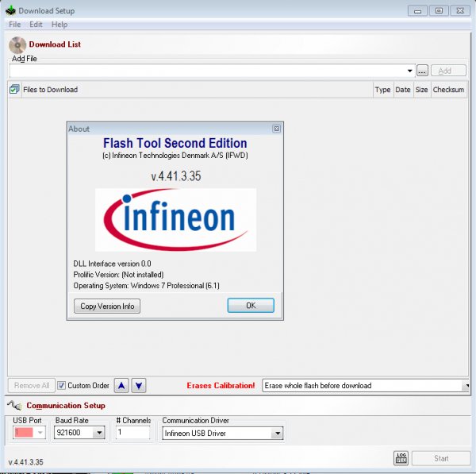Click the Download Setup title bar app icon
The image size is (476, 474).
[10, 10]
